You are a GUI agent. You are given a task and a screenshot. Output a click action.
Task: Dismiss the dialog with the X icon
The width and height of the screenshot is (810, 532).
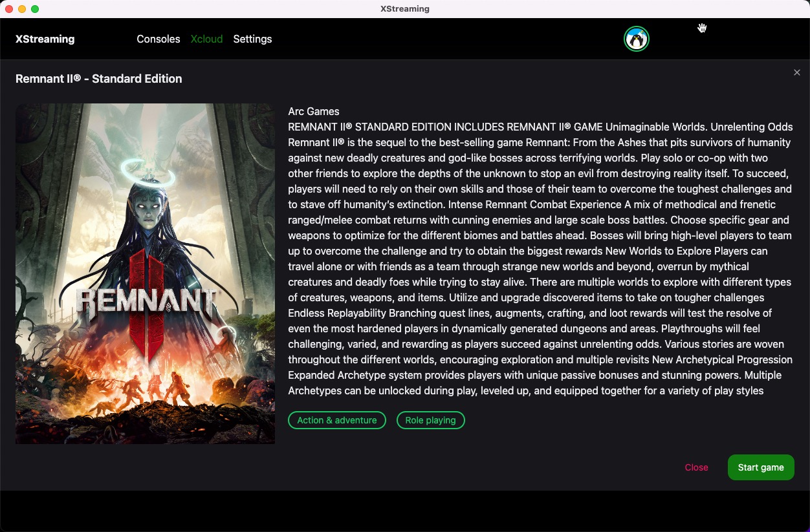click(797, 72)
